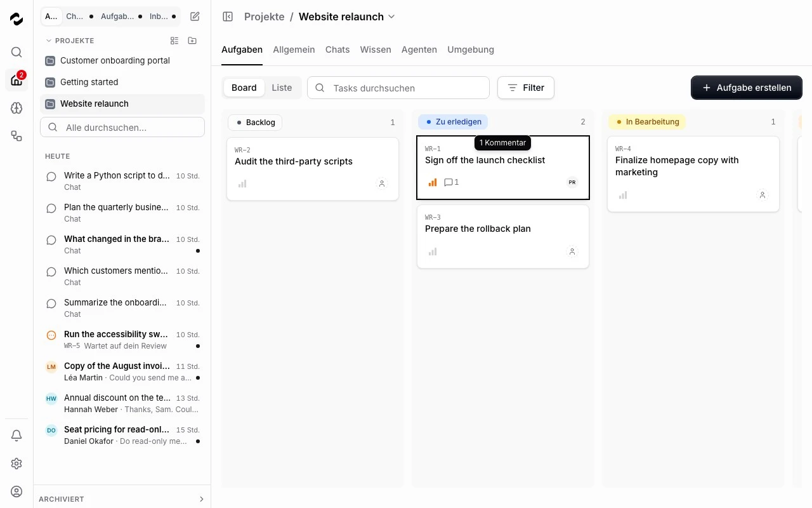Collapse the PROJEKTE section
The width and height of the screenshot is (812, 508).
click(x=70, y=41)
